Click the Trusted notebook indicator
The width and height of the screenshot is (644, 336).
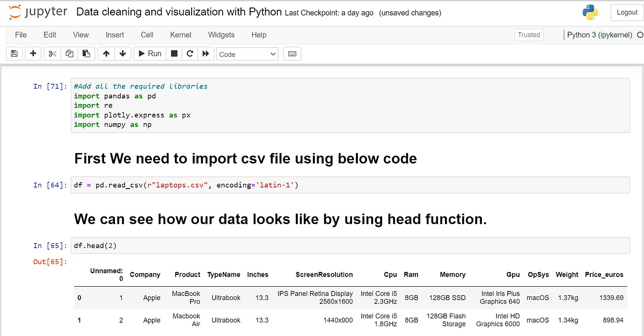pos(529,35)
